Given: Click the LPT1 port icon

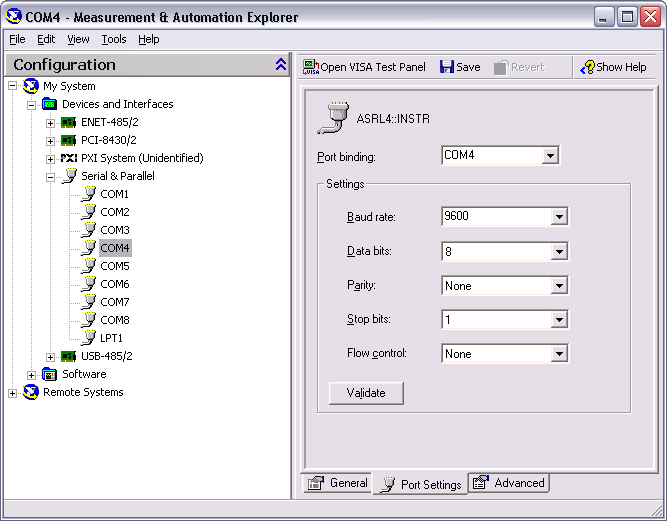Looking at the screenshot, I should click(88, 338).
